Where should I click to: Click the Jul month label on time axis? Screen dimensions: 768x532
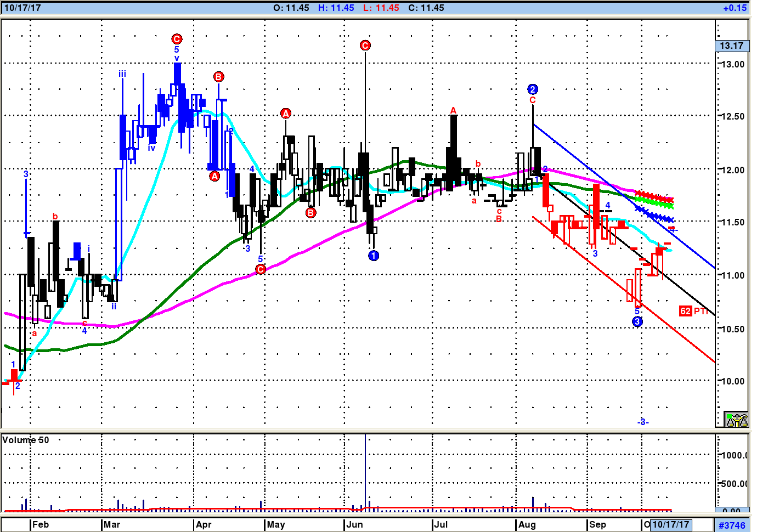[x=441, y=525]
